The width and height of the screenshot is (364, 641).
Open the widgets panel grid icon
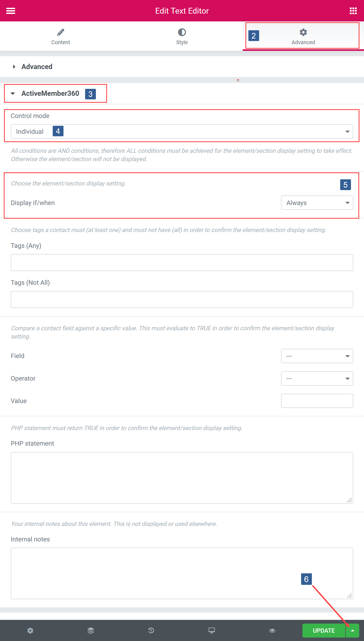coord(353,11)
